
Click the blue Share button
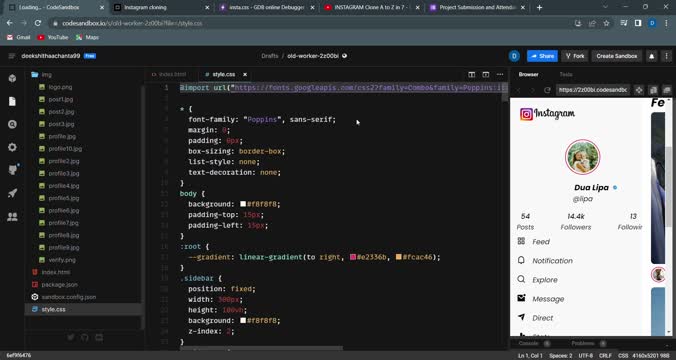pos(542,56)
